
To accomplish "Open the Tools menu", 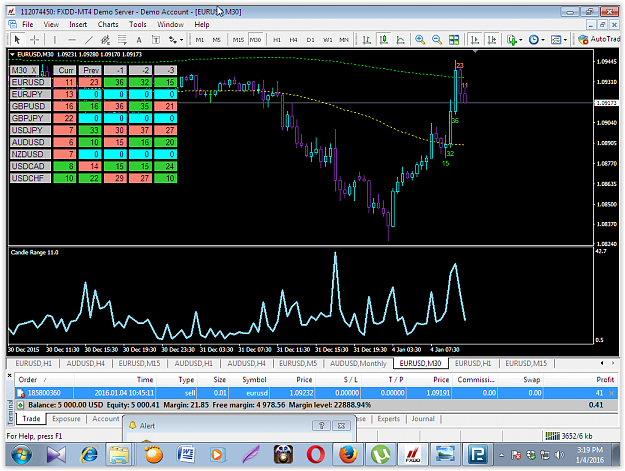I will 138,24.
